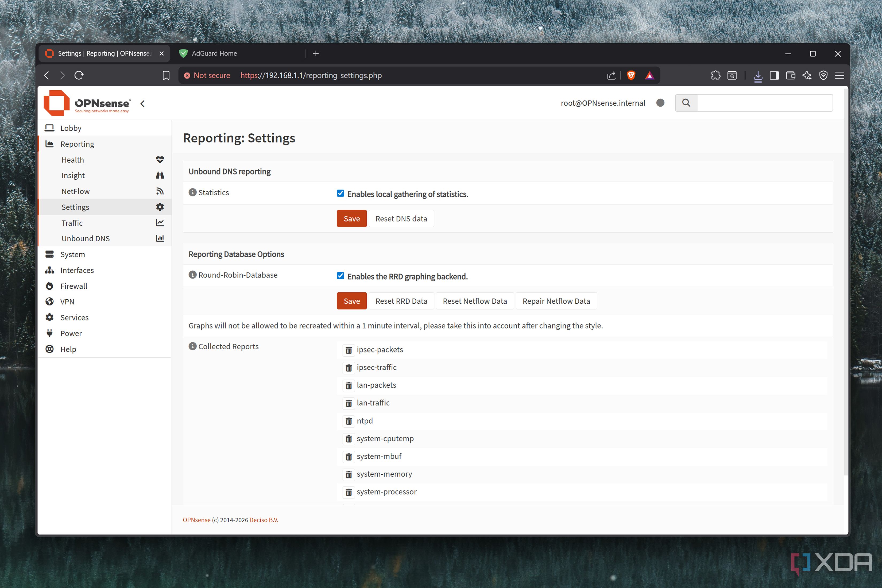Focus the OPNsense search input field
882x588 pixels.
click(x=765, y=103)
